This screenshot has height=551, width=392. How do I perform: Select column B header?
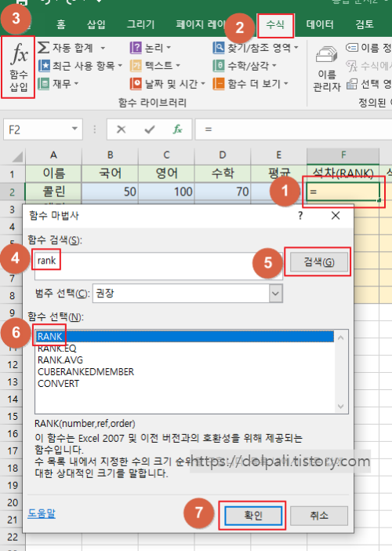(x=110, y=155)
